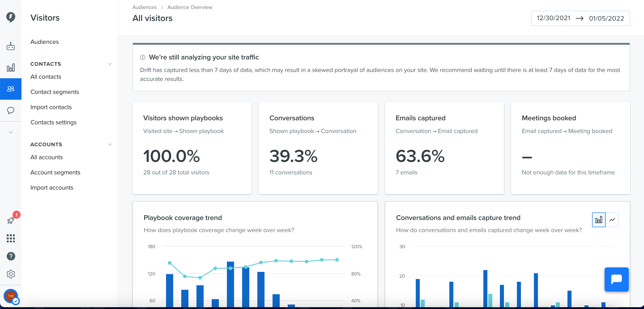Click the Audience Overview breadcrumb
The image size is (644, 309).
pos(190,7)
